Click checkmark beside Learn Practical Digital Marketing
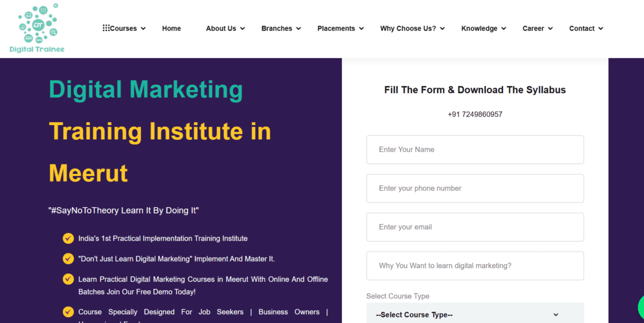This screenshot has height=323, width=644. pos(68,279)
